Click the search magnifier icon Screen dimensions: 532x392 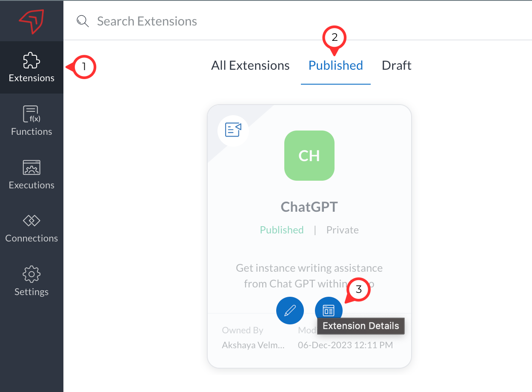click(82, 21)
